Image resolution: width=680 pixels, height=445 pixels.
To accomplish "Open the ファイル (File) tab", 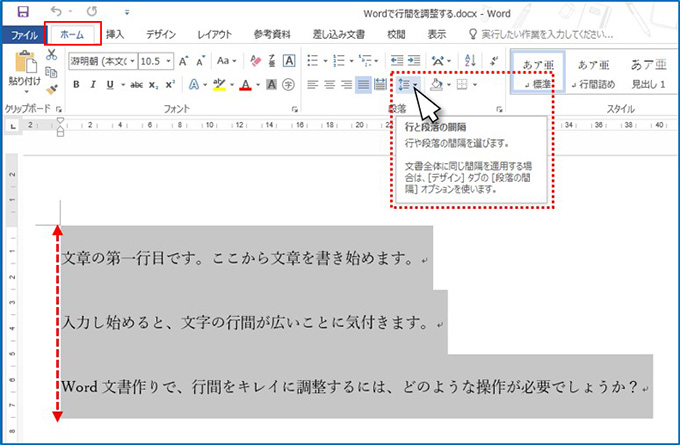I will click(23, 35).
